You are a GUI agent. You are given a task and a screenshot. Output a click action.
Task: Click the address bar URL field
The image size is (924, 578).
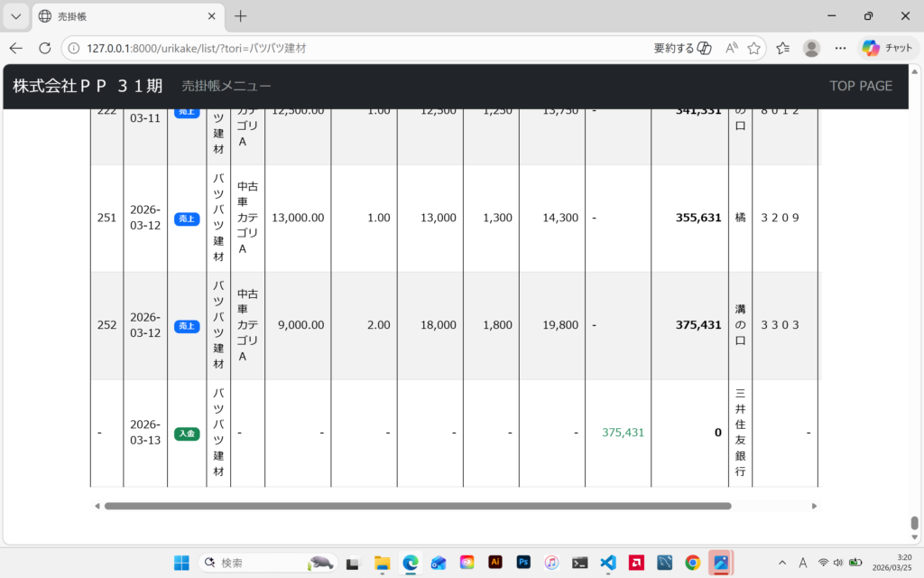(x=361, y=48)
